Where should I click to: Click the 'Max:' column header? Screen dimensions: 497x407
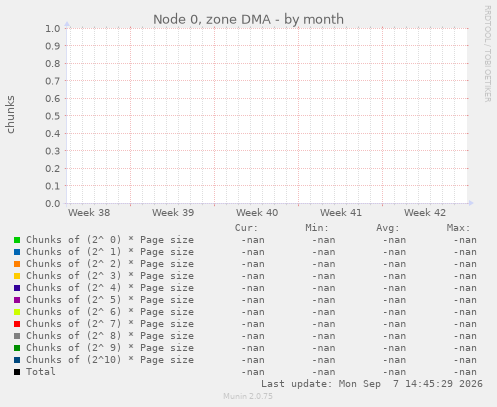coord(458,228)
